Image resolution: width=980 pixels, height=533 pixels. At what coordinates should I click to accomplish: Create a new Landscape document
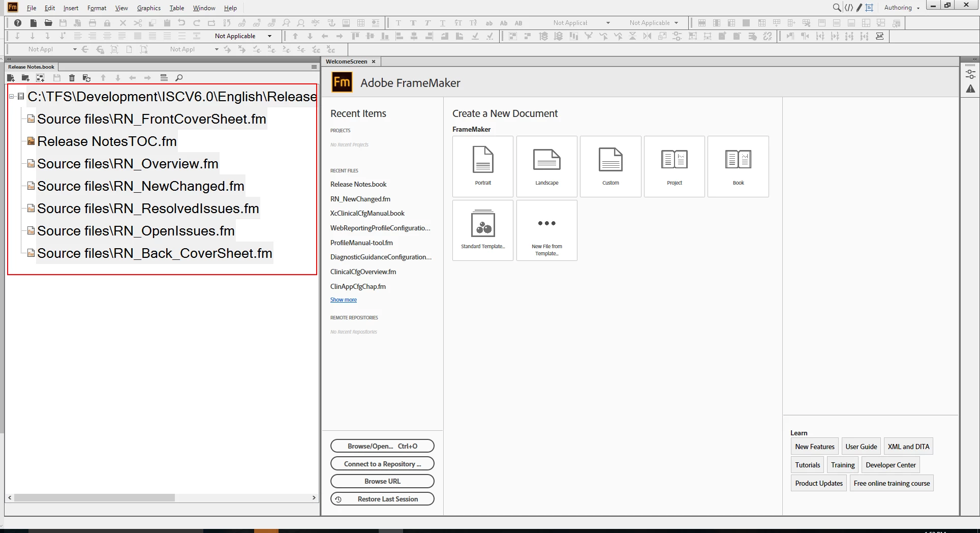[547, 166]
